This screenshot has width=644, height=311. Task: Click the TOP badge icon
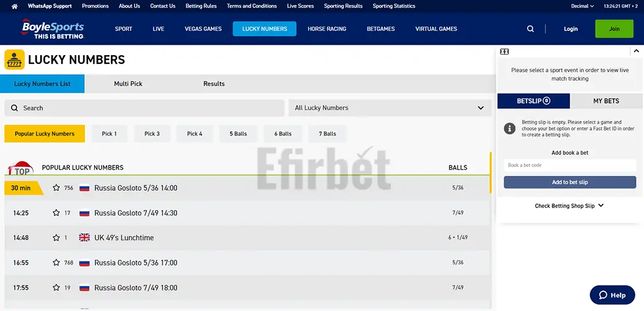tap(21, 169)
